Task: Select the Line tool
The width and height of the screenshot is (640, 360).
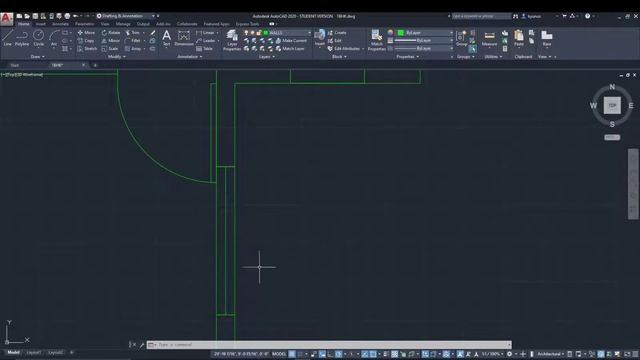Action: click(x=7, y=38)
